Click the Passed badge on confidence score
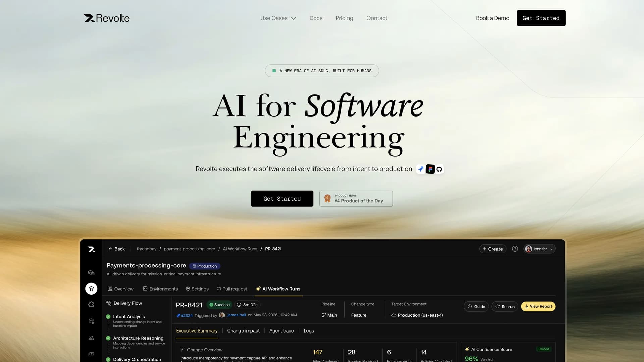 coord(543,349)
